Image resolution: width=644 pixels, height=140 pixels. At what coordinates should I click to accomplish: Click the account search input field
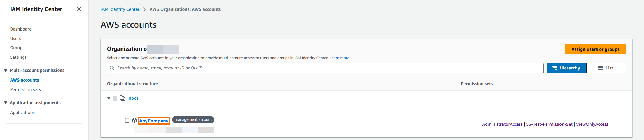point(325,68)
